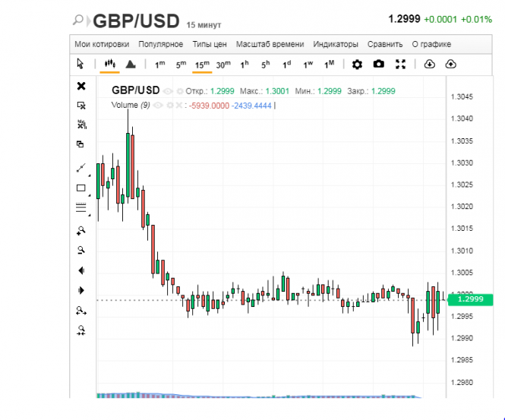This screenshot has width=505, height=420.
Task: Click the delete selected drawing icon
Action: pyautogui.click(x=81, y=106)
